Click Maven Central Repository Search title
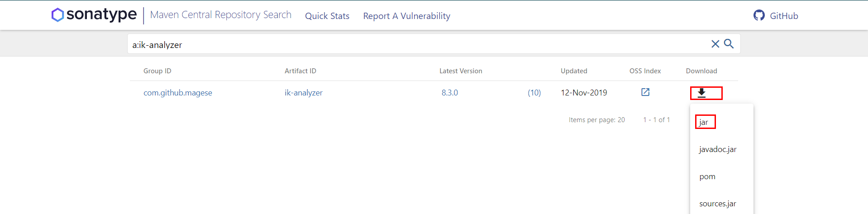The image size is (868, 214). click(221, 15)
